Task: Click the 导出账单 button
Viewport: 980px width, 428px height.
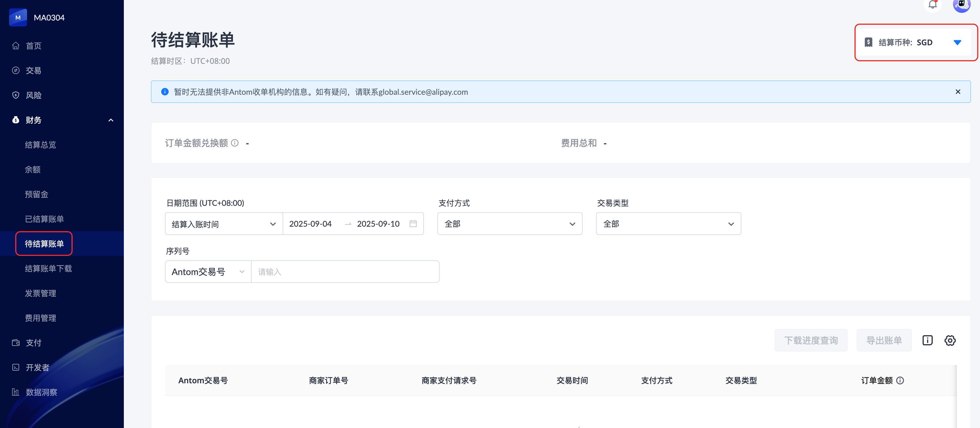Action: tap(883, 340)
